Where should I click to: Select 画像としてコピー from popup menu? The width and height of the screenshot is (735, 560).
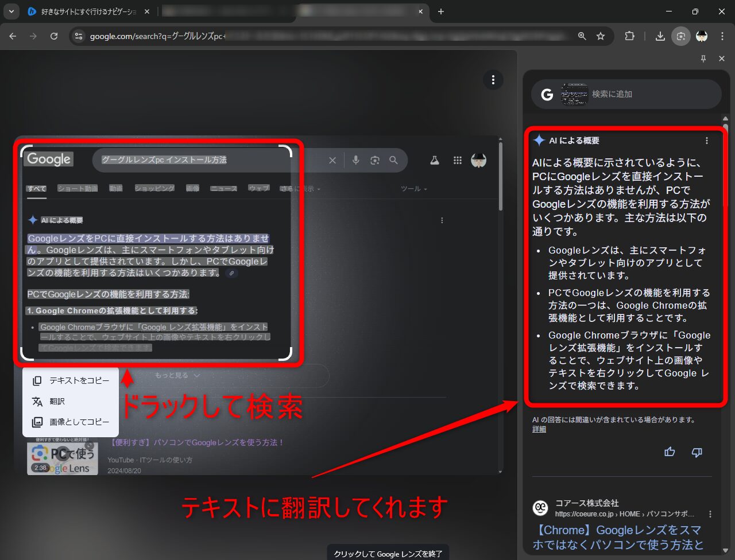click(71, 422)
